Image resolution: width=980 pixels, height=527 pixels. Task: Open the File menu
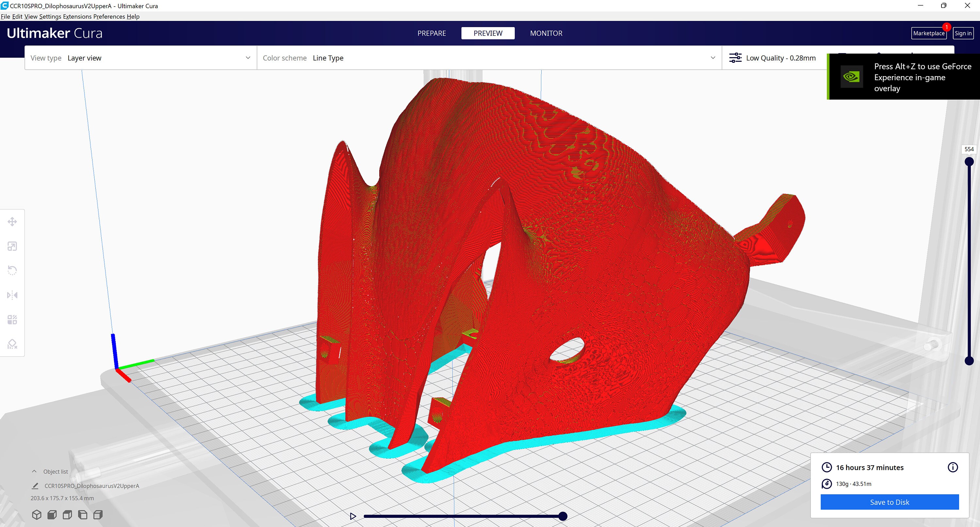coord(5,16)
